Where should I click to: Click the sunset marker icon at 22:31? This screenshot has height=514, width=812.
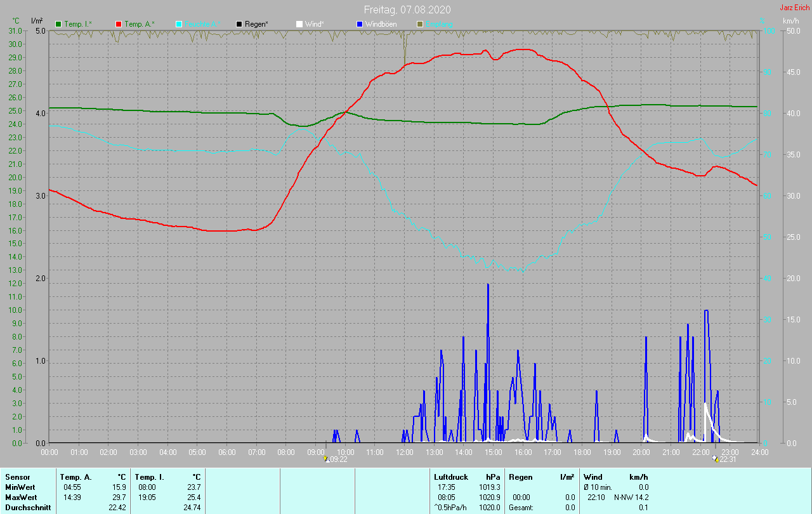716,459
